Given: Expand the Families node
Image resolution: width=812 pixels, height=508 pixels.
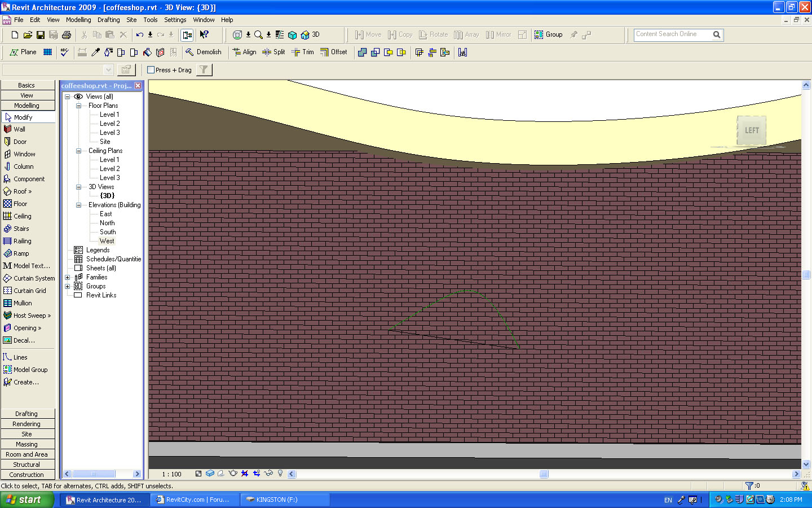Looking at the screenshot, I should [x=68, y=277].
